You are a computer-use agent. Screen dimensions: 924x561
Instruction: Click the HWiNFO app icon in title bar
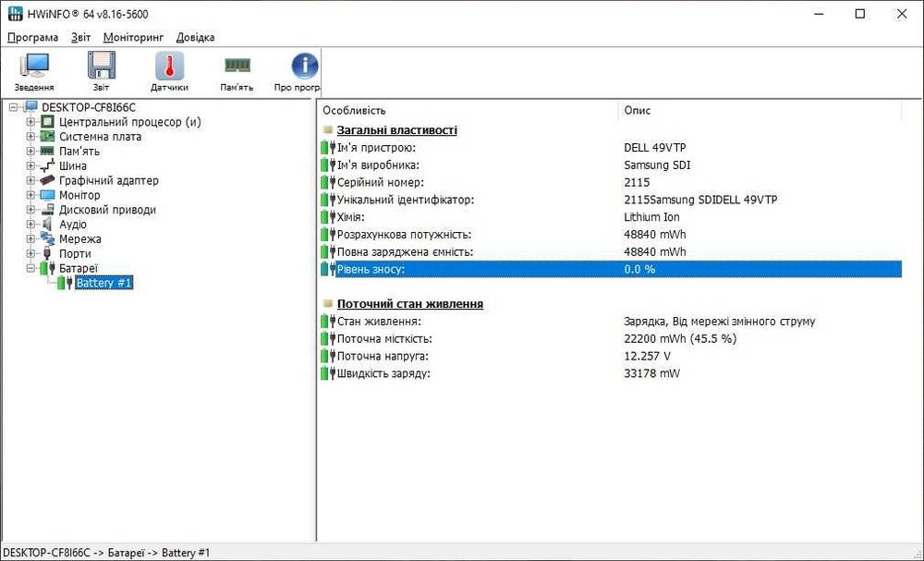coord(16,14)
